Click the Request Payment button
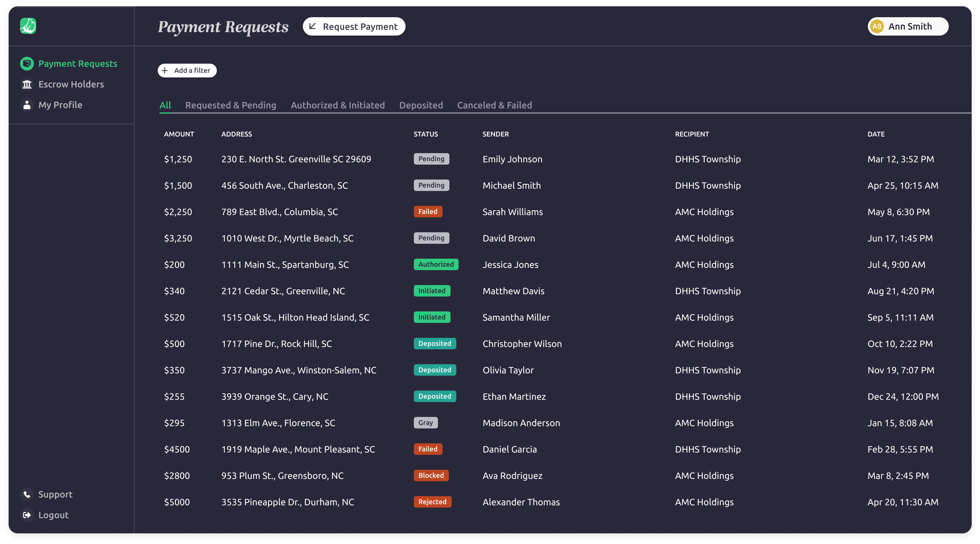Screen dimensions: 980x544 click(354, 26)
